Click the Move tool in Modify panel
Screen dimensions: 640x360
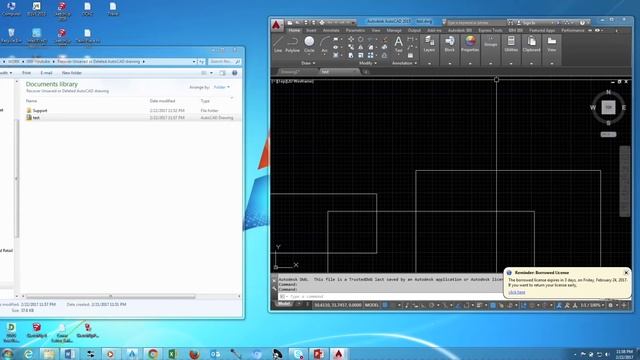coord(351,39)
